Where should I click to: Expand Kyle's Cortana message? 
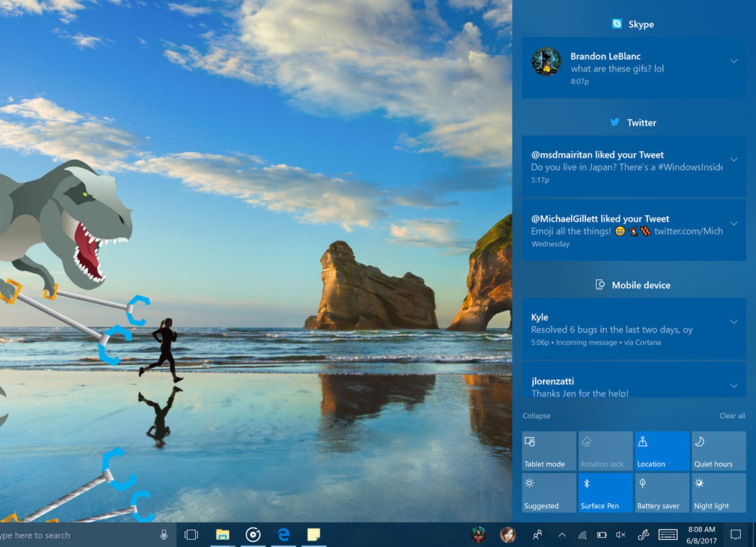734,322
